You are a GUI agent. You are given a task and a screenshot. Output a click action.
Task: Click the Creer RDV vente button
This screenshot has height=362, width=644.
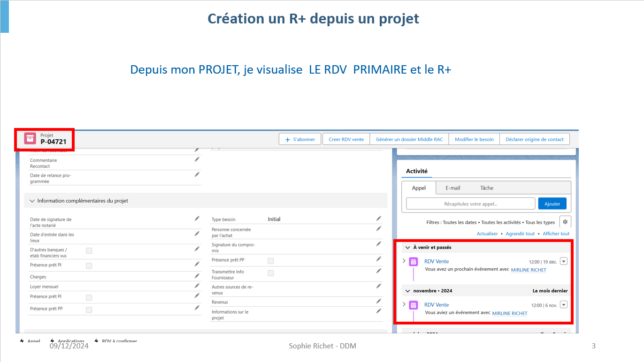346,139
